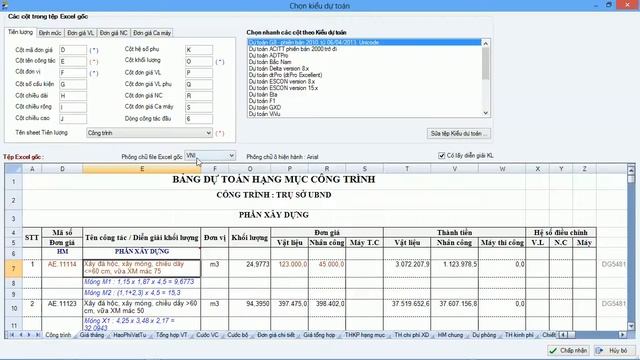Screen dimensions: 640x360
Task: Click the Dòng công tác đầu field
Action: click(x=199, y=119)
